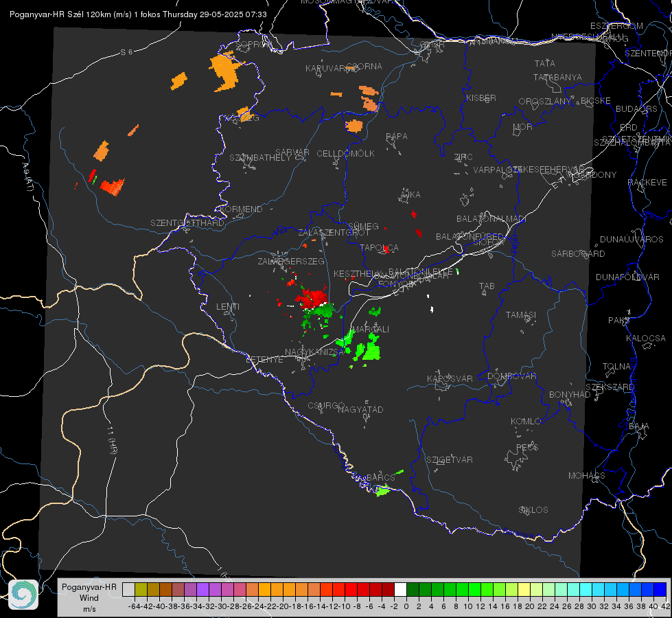
Task: Click the BARCS town label
Action: pos(380,478)
